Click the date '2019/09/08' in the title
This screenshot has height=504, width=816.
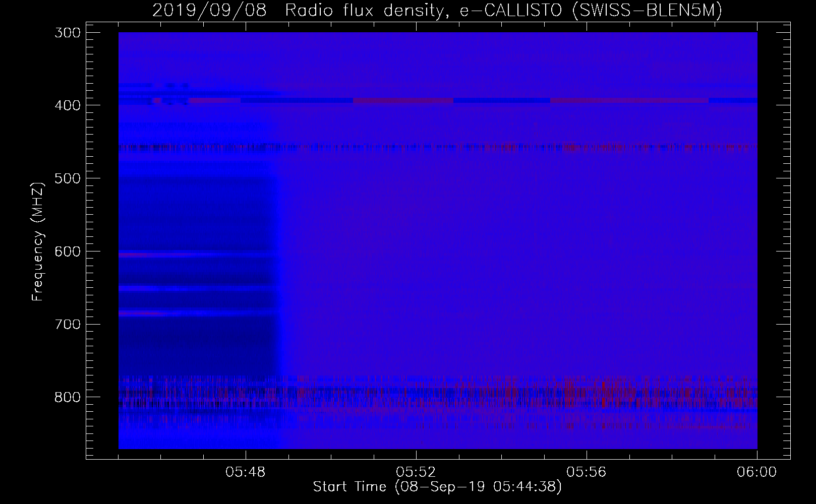(209, 10)
